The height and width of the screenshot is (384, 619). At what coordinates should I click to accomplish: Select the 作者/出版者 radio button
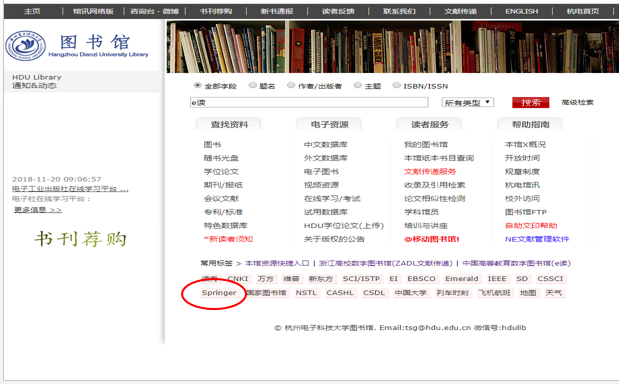(291, 85)
